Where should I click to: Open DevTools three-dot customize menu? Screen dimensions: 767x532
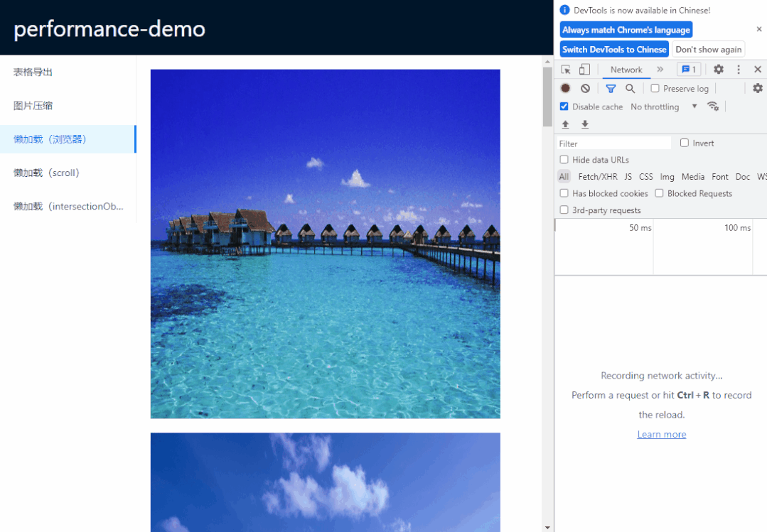coord(739,70)
